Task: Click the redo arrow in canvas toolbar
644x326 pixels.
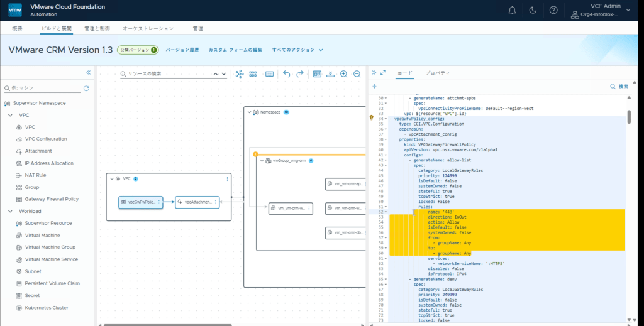Action: tap(300, 74)
